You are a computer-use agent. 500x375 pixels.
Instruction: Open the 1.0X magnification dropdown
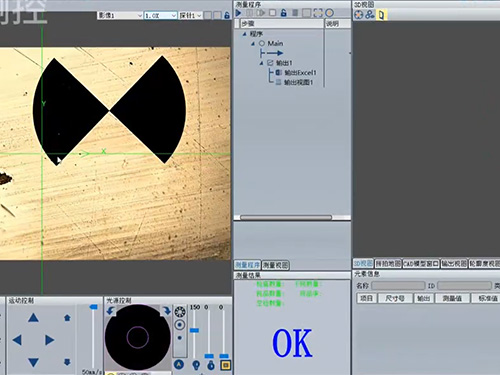(160, 15)
